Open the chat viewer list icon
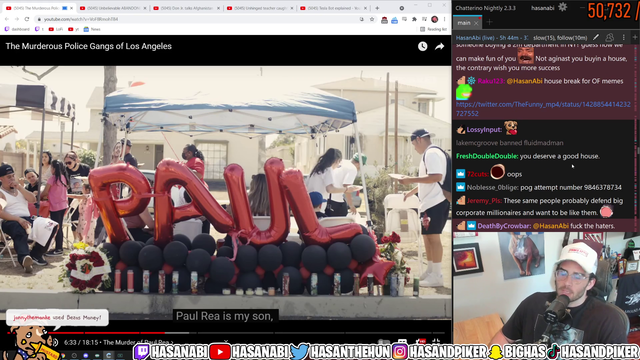The height and width of the screenshot is (360, 640). coord(609,37)
